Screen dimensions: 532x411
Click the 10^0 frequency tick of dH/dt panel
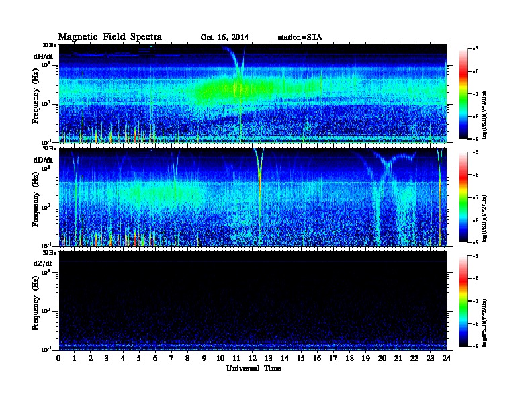(46, 103)
